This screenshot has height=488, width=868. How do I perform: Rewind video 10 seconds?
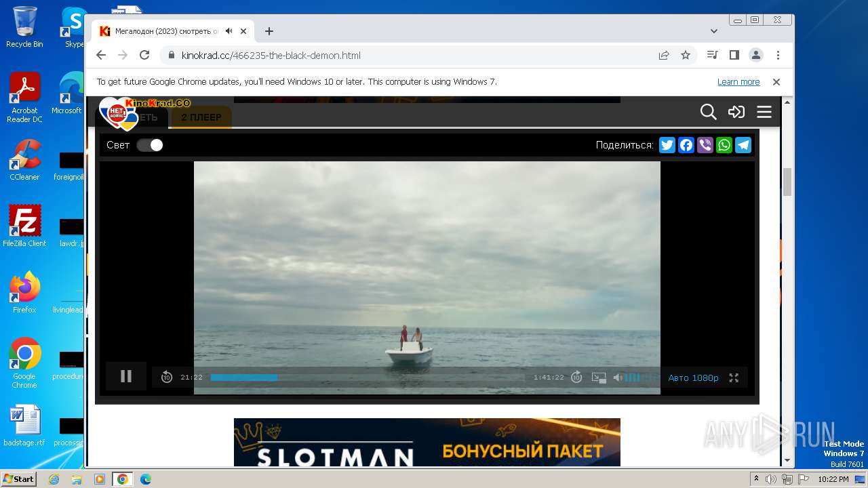click(x=167, y=378)
